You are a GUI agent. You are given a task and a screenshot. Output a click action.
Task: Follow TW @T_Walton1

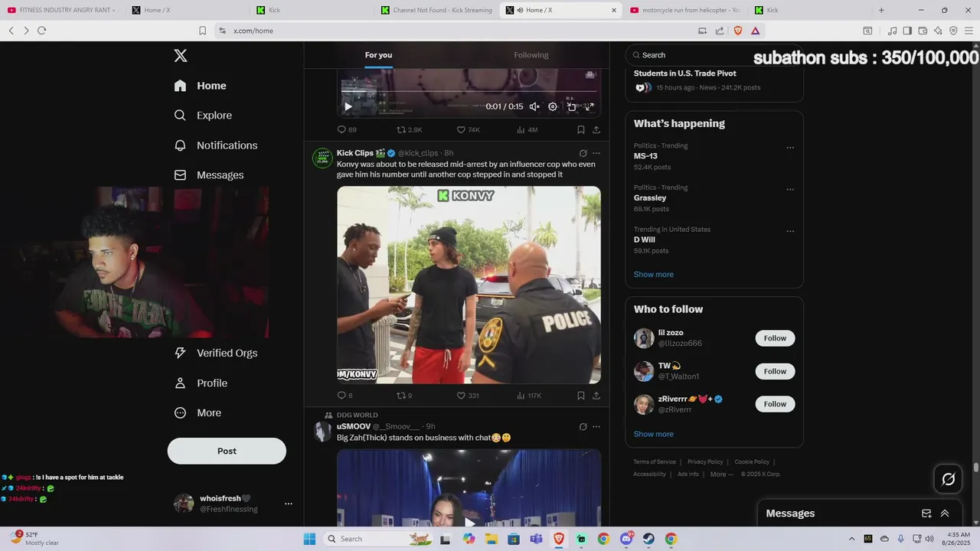coord(775,371)
